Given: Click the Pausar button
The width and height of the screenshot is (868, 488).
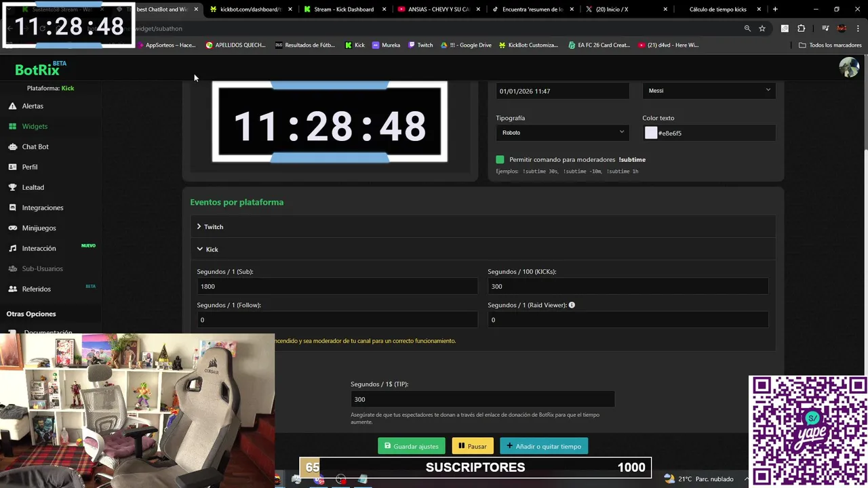Looking at the screenshot, I should point(473,446).
